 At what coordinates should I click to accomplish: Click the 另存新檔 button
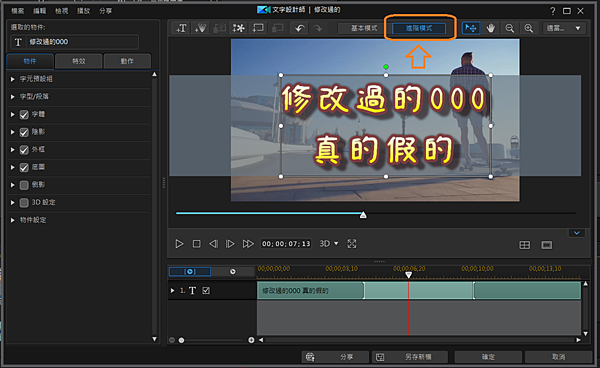pos(410,357)
